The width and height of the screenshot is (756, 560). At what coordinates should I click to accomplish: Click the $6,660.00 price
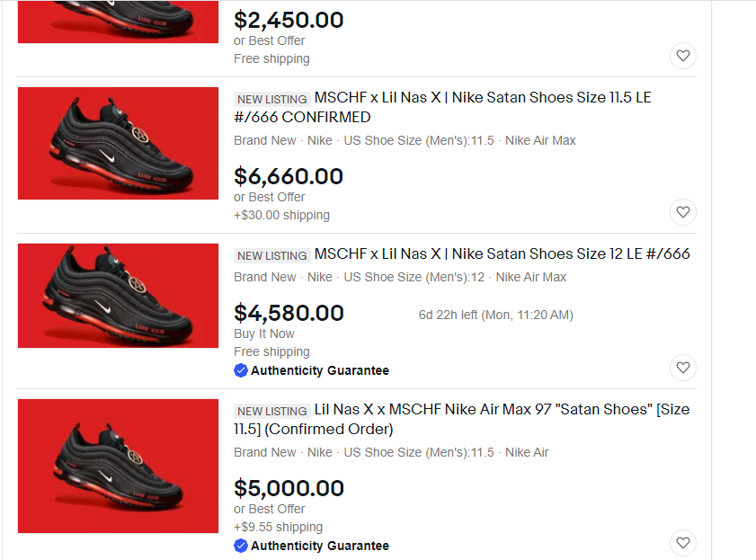[x=289, y=176]
